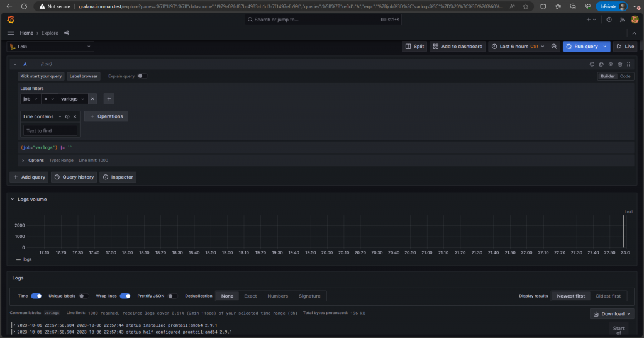
Task: Select Exact deduplication
Action: pos(250,296)
